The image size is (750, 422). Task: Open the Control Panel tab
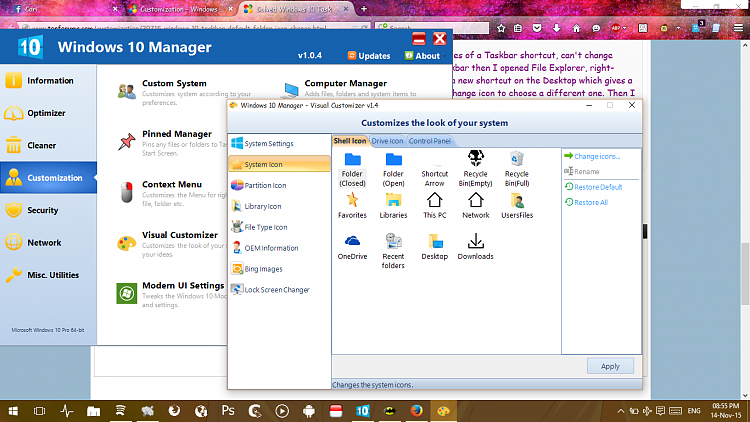[430, 141]
